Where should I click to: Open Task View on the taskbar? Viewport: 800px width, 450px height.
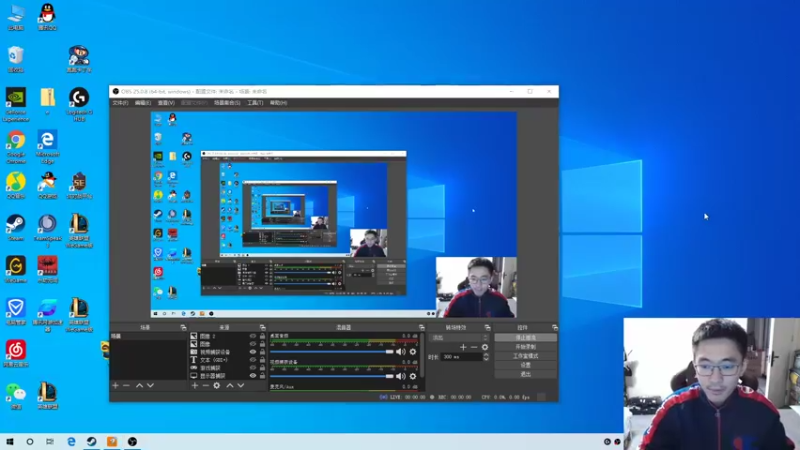pyautogui.click(x=49, y=441)
